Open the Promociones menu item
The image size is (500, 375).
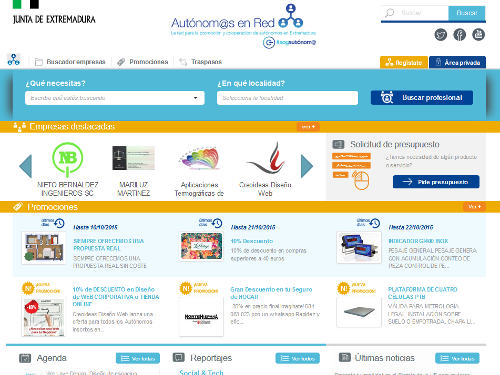[143, 62]
